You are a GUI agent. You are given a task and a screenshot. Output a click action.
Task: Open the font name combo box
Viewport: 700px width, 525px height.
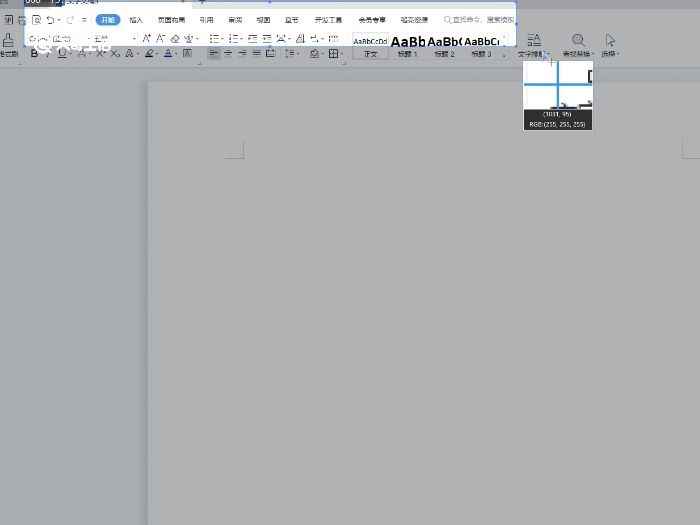57,39
